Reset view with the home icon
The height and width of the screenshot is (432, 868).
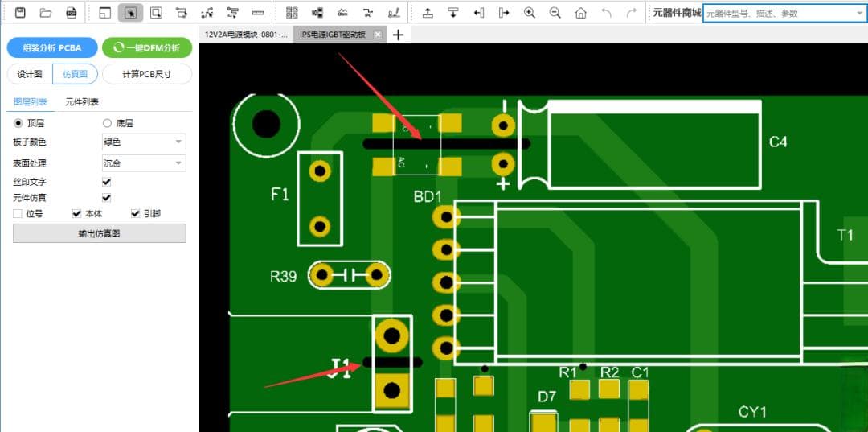(581, 13)
